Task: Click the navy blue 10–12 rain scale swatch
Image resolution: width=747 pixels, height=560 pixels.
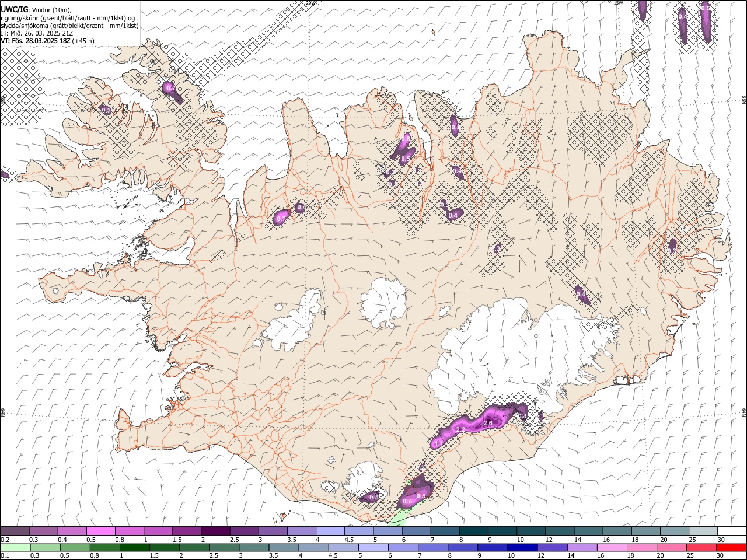Action: (x=522, y=548)
